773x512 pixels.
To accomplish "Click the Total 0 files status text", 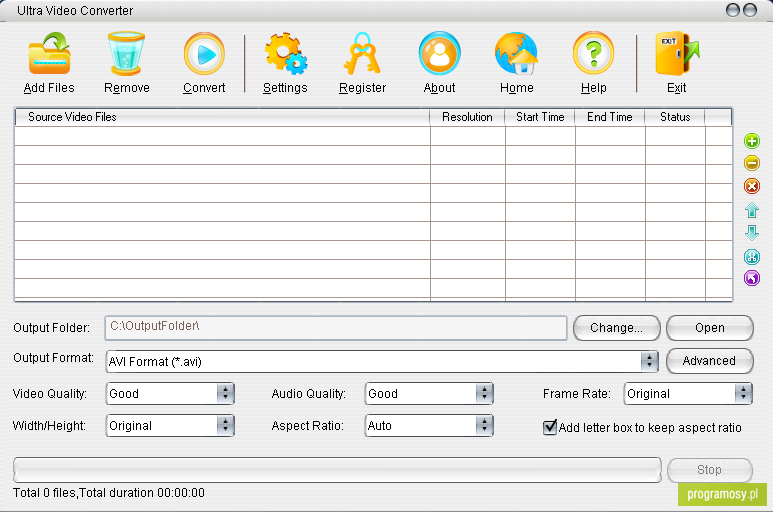I will (x=108, y=493).
